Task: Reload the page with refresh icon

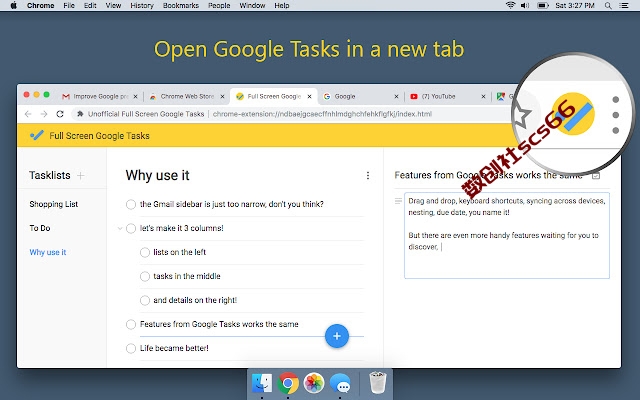Action: pos(60,114)
